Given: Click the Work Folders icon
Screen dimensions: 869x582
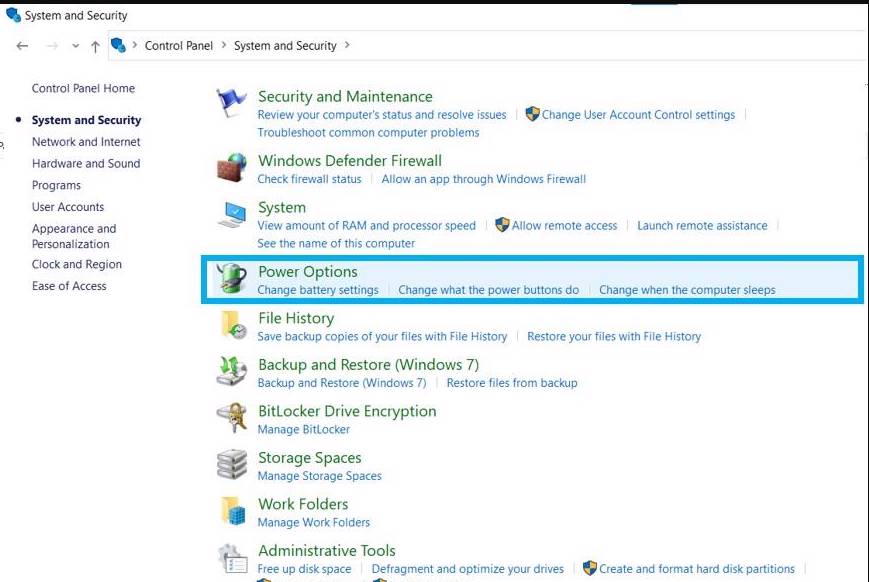Looking at the screenshot, I should pyautogui.click(x=232, y=511).
